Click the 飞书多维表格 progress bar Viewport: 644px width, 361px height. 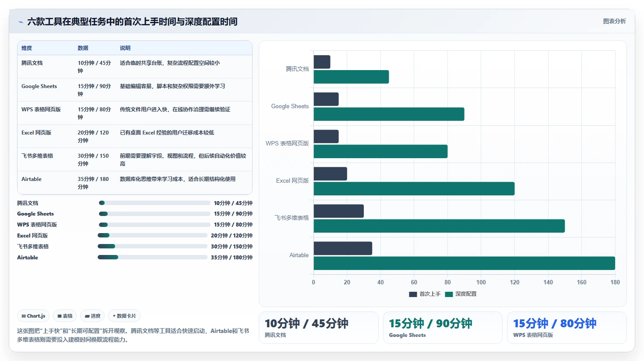click(152, 246)
